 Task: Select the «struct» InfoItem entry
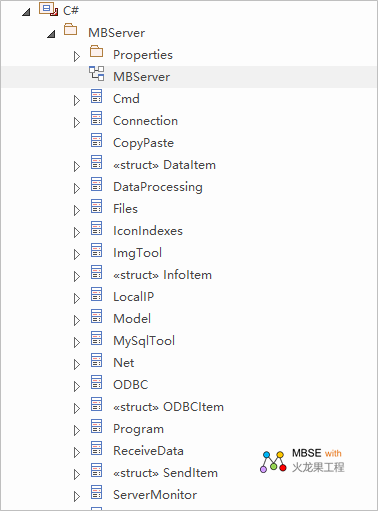point(162,275)
